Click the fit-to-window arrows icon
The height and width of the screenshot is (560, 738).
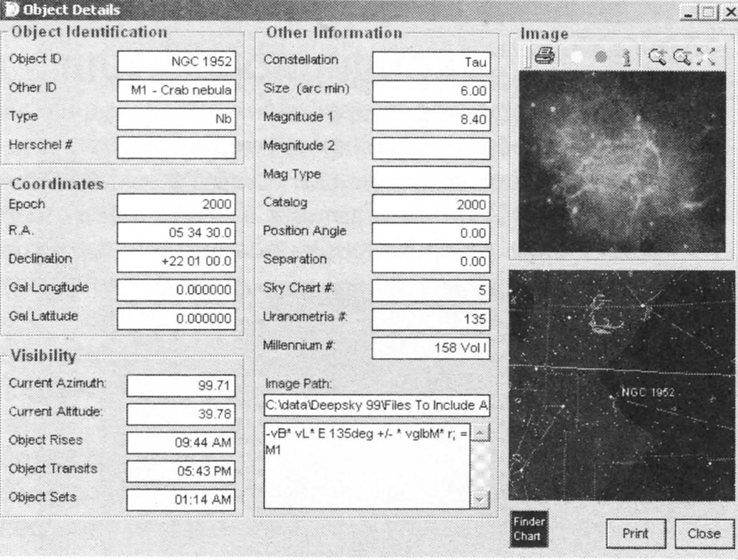click(x=706, y=57)
